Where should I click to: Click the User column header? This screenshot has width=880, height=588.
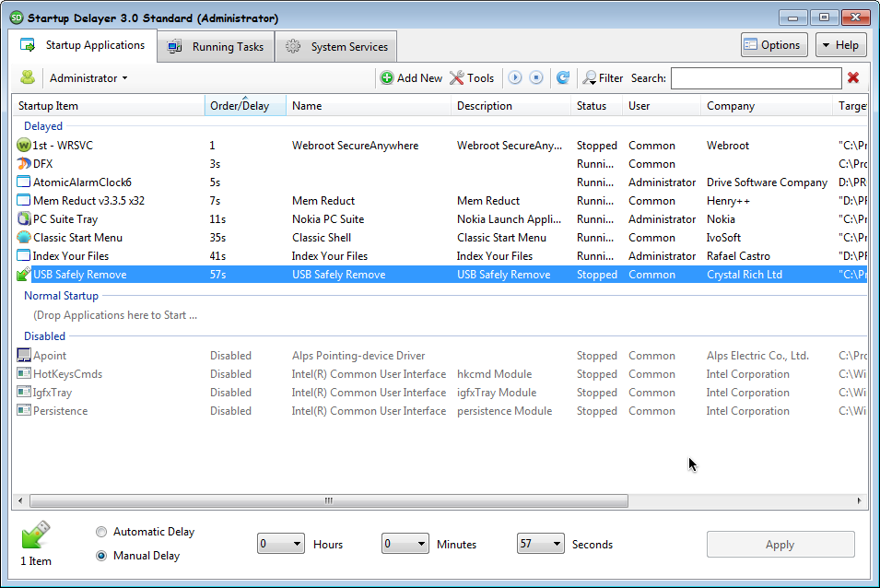tap(661, 105)
